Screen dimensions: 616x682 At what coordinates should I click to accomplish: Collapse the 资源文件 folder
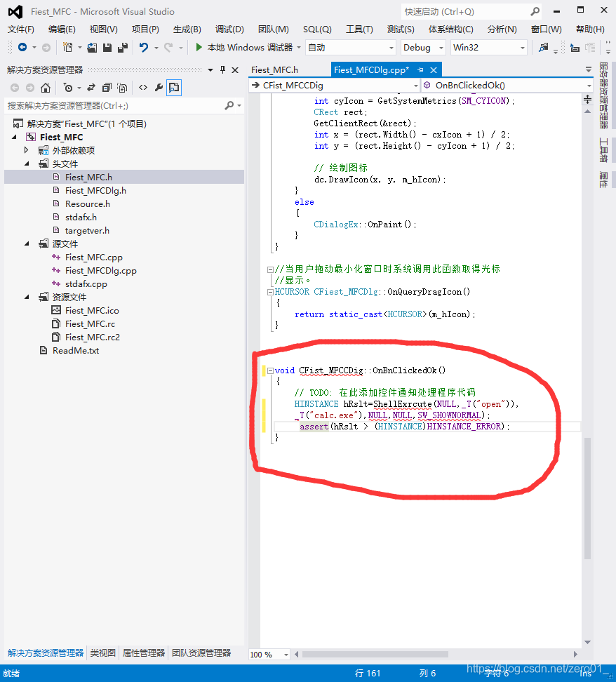tap(27, 297)
